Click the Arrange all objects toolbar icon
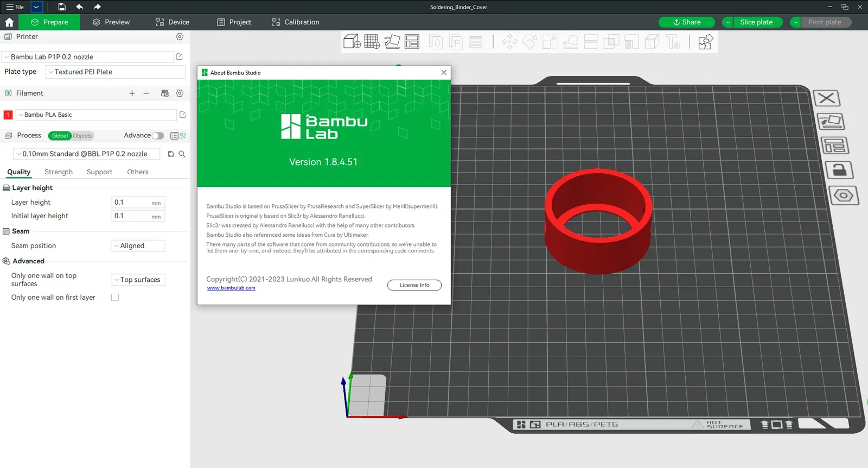The image size is (868, 468). (x=412, y=42)
